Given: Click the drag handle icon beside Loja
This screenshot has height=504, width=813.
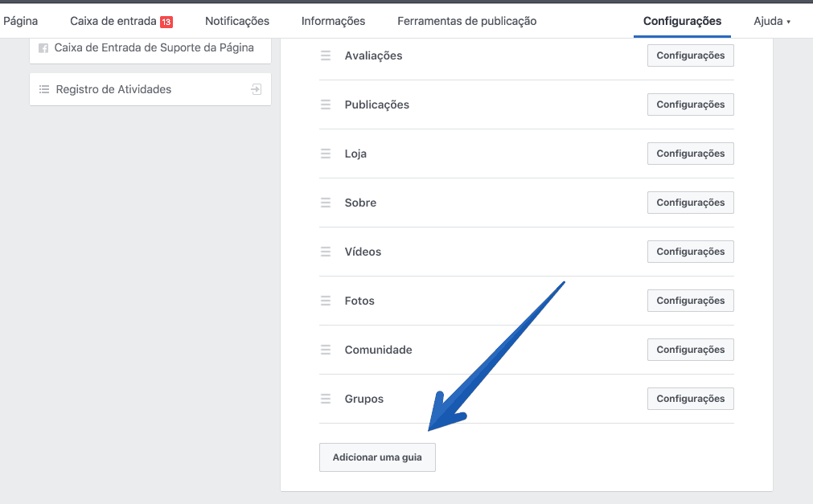Looking at the screenshot, I should point(326,154).
